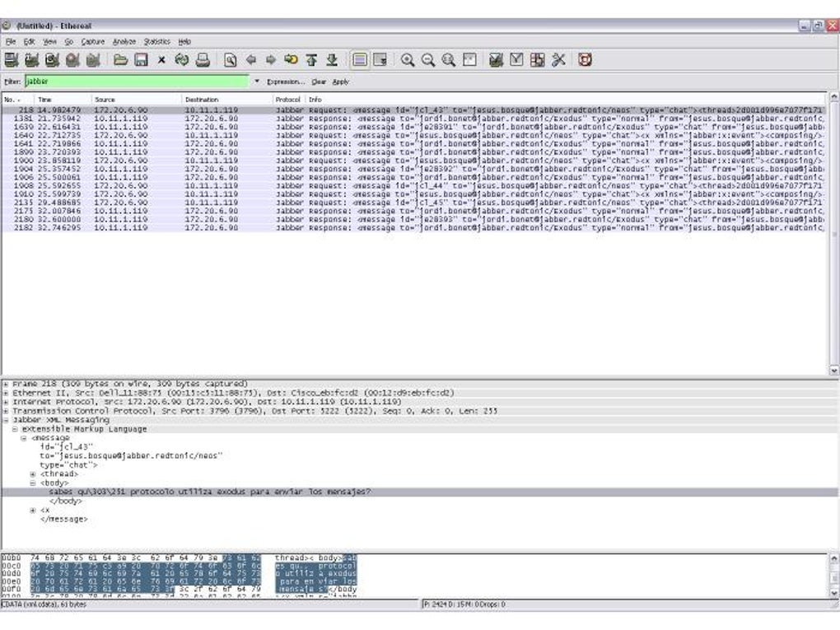This screenshot has height=630, width=840.
Task: Open the Edit menu
Action: [x=29, y=41]
